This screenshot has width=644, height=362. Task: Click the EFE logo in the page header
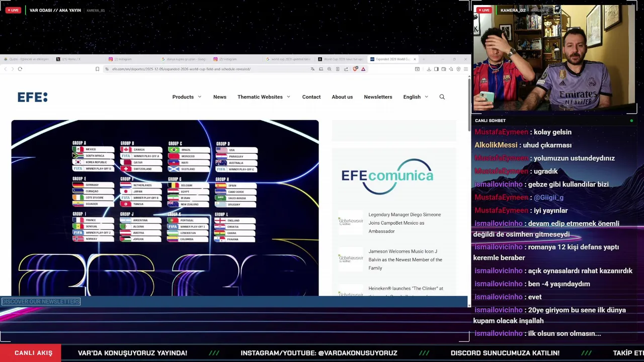point(32,97)
